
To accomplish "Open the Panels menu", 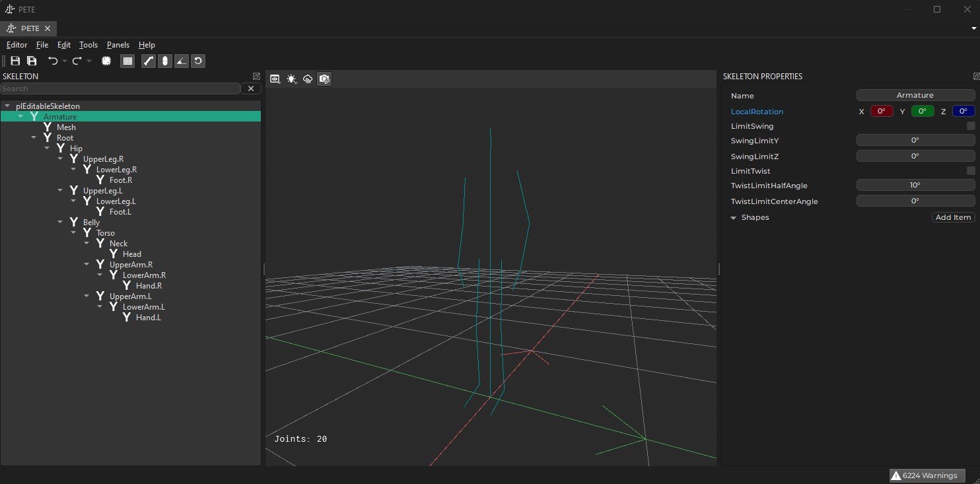I will [x=118, y=45].
